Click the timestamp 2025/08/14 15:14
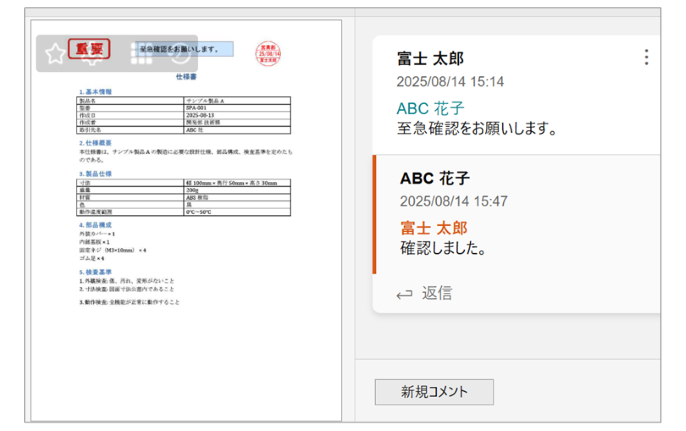This screenshot has height=431, width=686. point(450,82)
